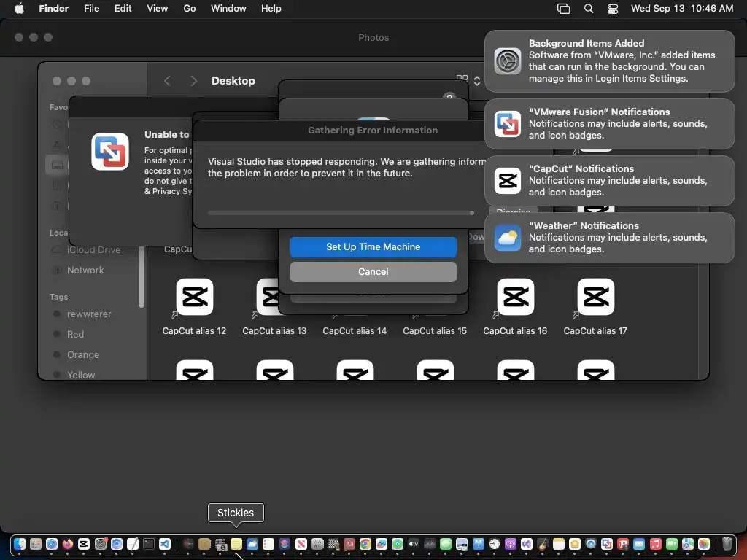Click the CapCut icon in the Dock
This screenshot has width=747, height=560.
tap(84, 544)
